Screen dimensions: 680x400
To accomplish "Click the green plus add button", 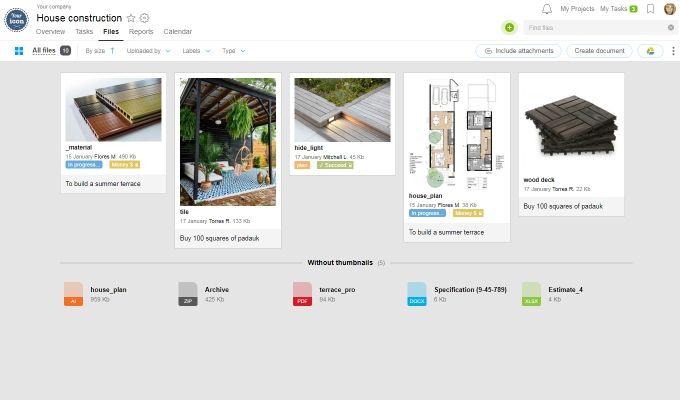I will click(x=510, y=28).
